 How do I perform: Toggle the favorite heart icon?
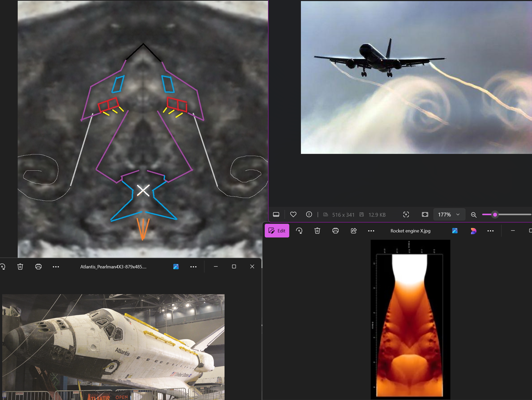(x=293, y=214)
